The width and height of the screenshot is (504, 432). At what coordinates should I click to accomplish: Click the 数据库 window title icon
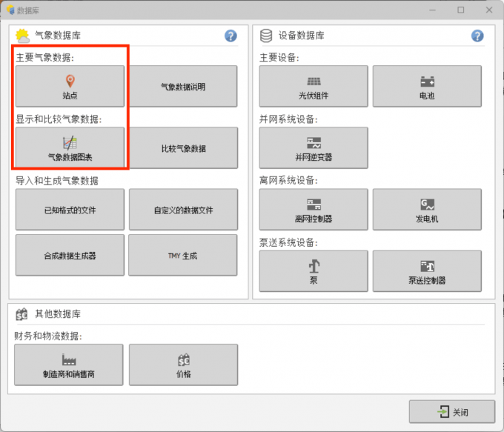coord(10,10)
